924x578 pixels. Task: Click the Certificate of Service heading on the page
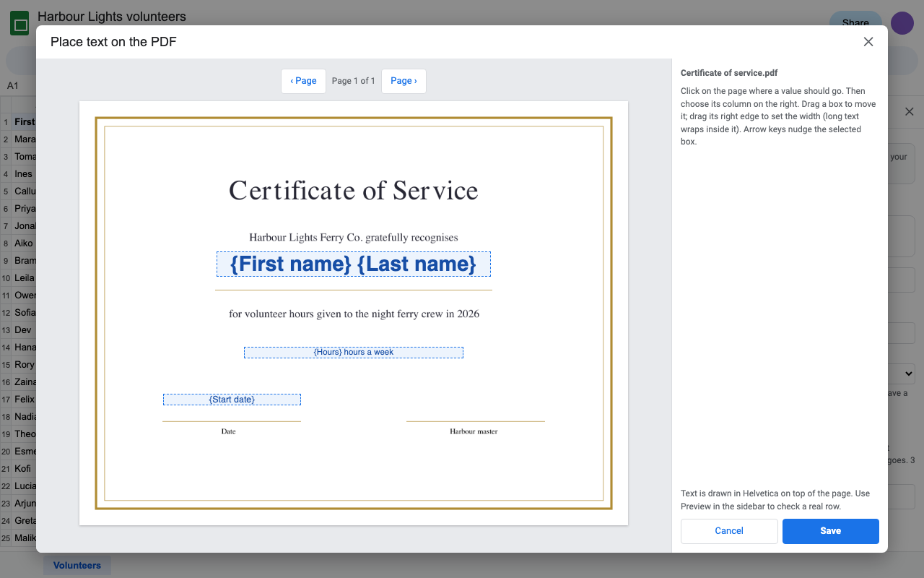(354, 191)
